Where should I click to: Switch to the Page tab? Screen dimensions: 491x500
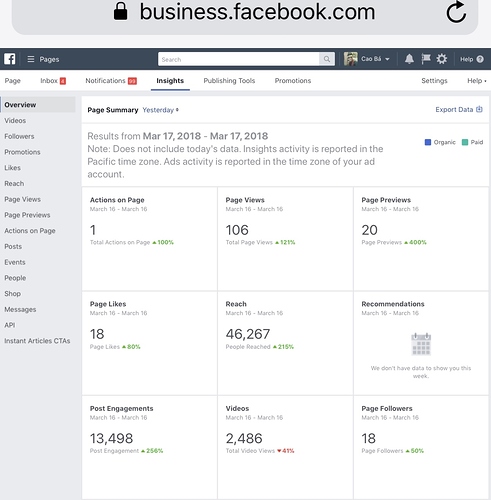[13, 81]
